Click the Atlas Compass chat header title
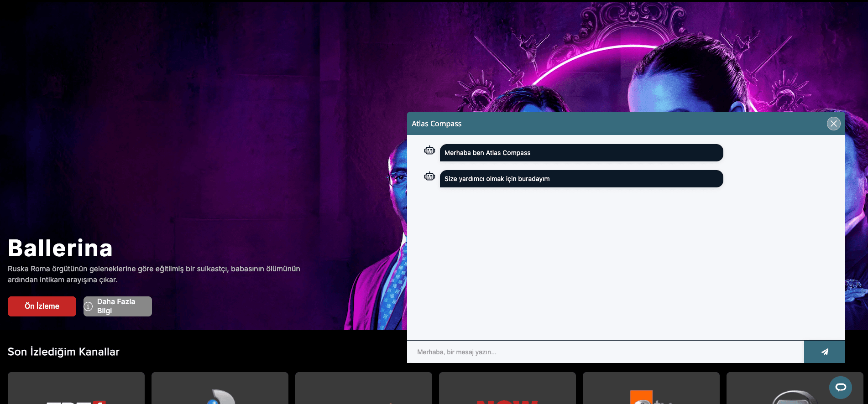This screenshot has width=868, height=404. point(436,124)
